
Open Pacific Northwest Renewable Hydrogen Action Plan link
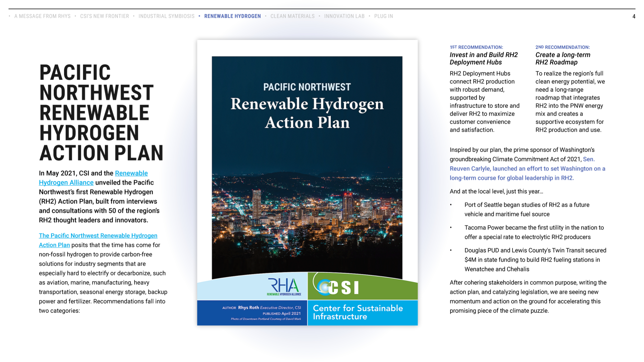pyautogui.click(x=98, y=240)
